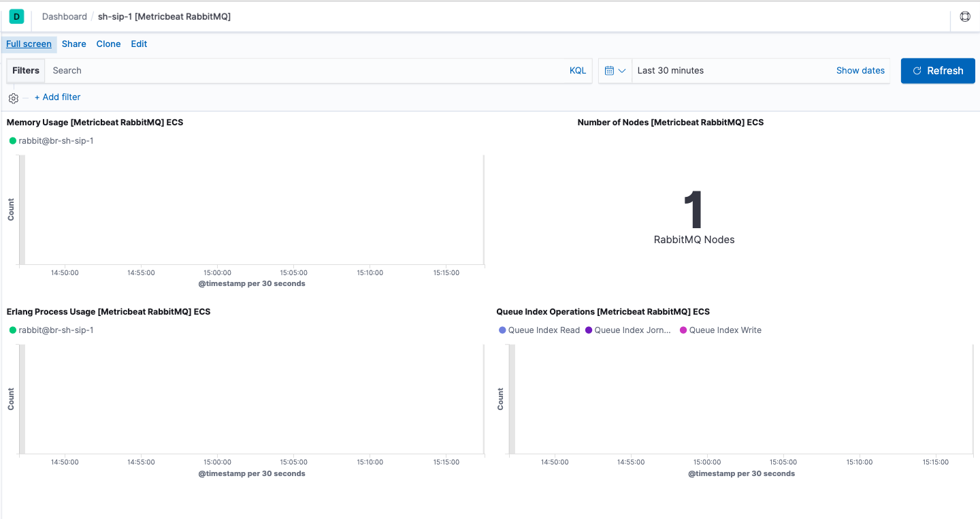
Task: Toggle Queue Index Write legend entry
Action: tap(721, 330)
